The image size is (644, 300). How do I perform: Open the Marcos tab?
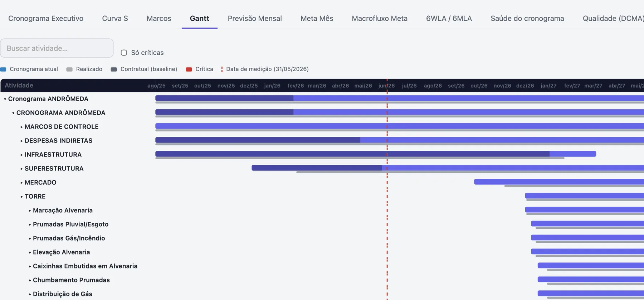[159, 18]
